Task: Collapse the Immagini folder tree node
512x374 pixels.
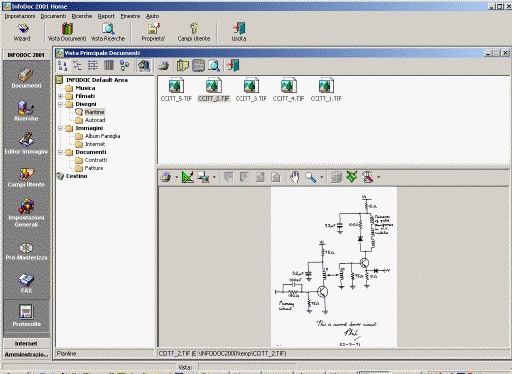Action: 60,128
